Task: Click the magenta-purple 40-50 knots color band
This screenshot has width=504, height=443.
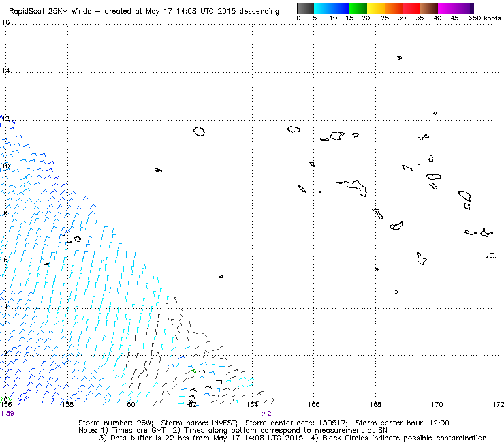Action: click(x=456, y=8)
